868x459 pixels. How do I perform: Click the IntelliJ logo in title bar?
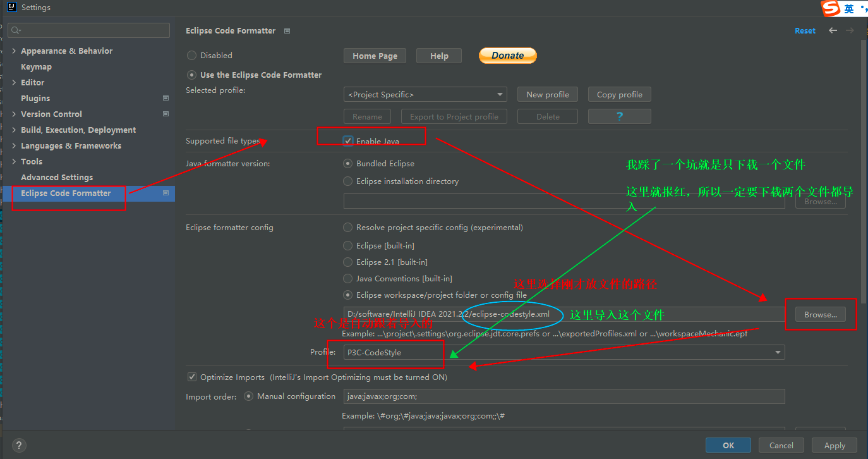point(11,8)
